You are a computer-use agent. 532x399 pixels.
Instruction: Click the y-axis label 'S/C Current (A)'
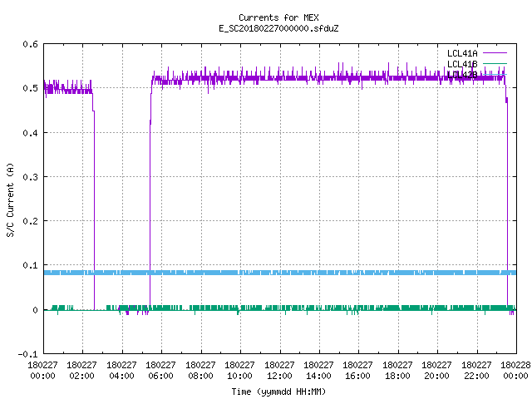[x=11, y=199]
